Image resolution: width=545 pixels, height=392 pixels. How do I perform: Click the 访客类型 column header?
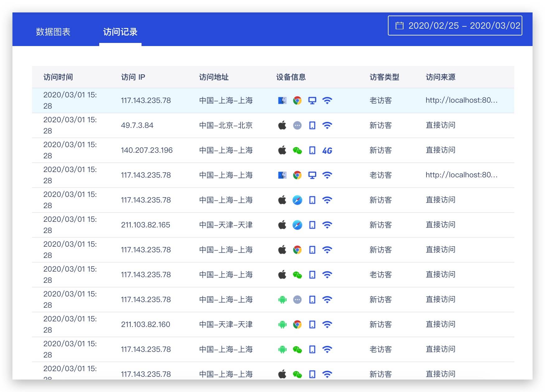pos(384,77)
